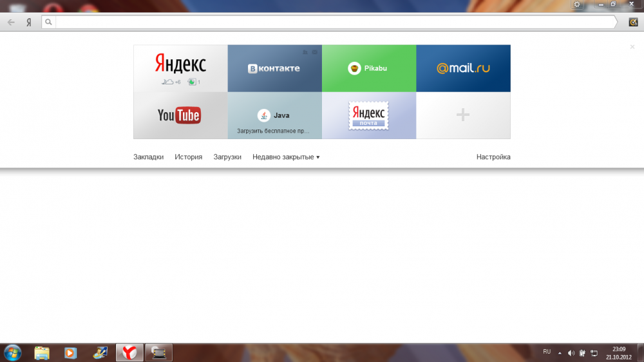The image size is (644, 362).
Task: Open the network icon in the tray
Action: tap(594, 353)
